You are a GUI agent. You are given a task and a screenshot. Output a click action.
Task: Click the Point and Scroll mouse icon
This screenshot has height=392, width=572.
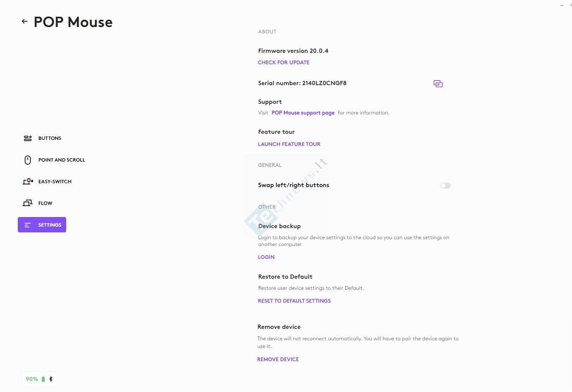(28, 160)
